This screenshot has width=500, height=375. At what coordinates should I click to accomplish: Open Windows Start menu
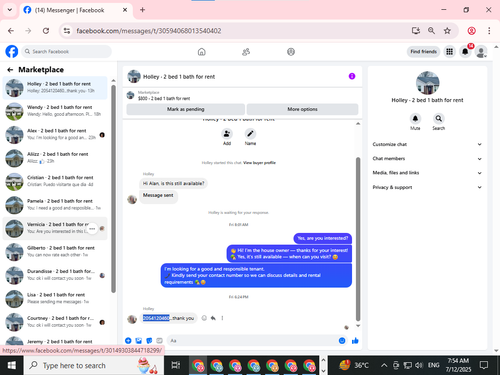click(x=12, y=366)
